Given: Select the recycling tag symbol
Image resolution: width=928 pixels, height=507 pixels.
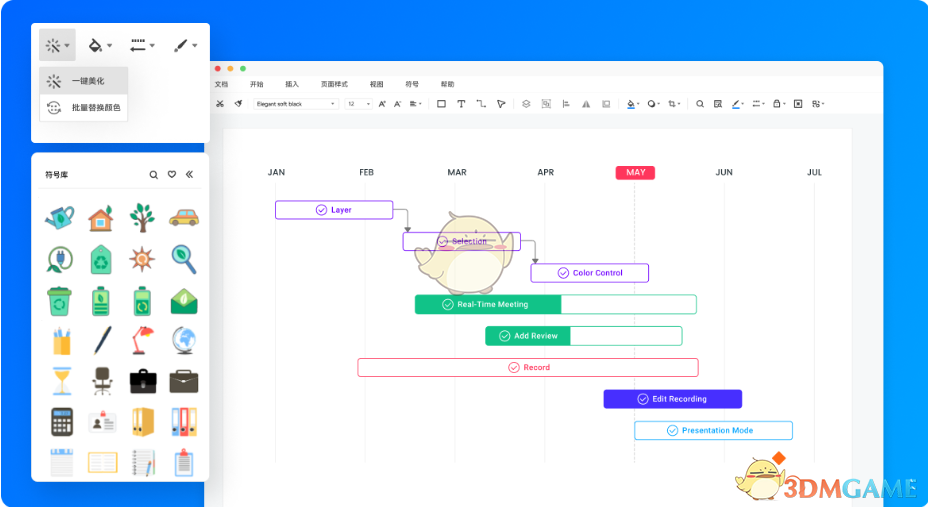Looking at the screenshot, I should click(x=101, y=260).
